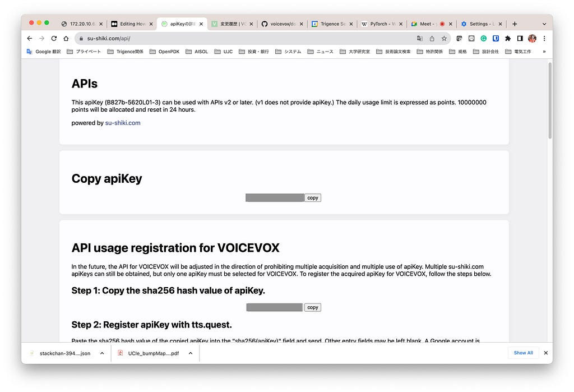
Task: Close the 172.20.10.6 tab
Action: [101, 24]
